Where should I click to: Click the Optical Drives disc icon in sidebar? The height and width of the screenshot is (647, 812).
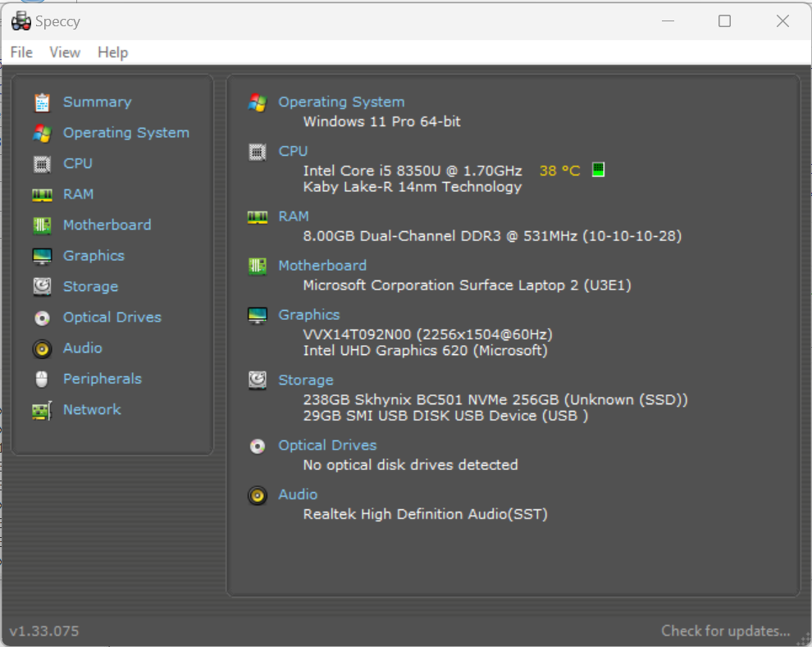(x=42, y=318)
